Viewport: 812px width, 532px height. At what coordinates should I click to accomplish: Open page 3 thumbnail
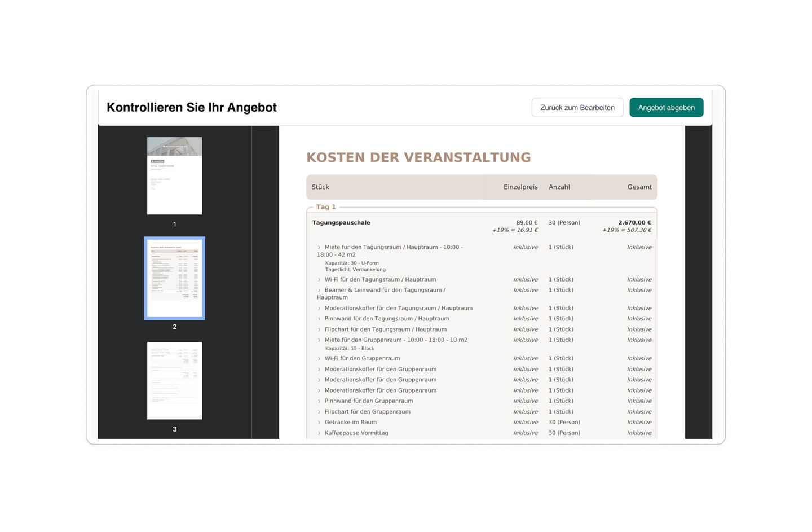[x=174, y=380]
